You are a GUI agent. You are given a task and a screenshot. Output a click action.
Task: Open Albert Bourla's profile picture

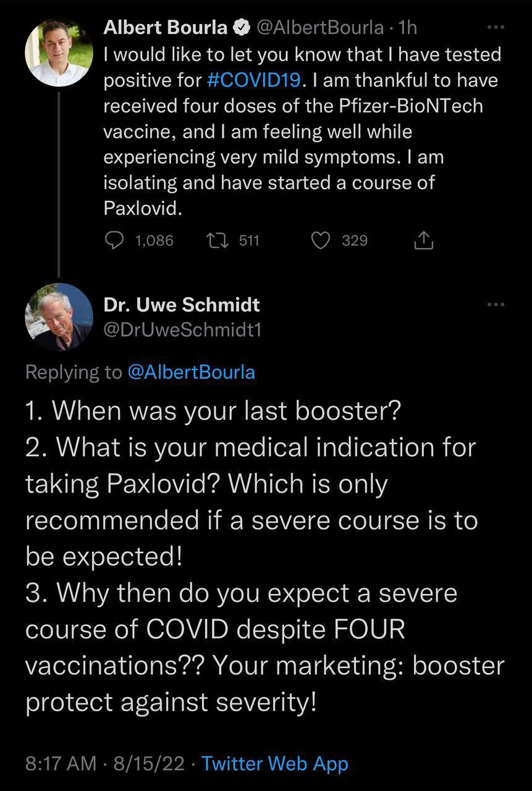click(x=59, y=53)
